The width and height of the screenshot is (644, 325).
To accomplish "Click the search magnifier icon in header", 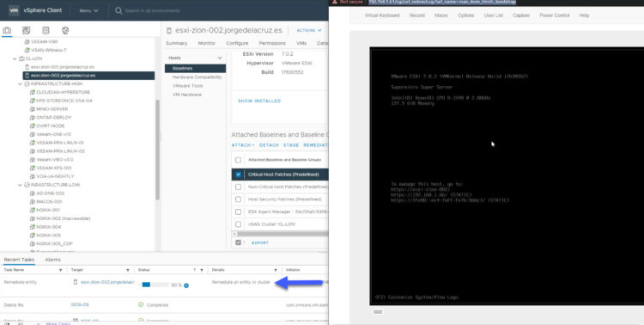I will point(118,10).
